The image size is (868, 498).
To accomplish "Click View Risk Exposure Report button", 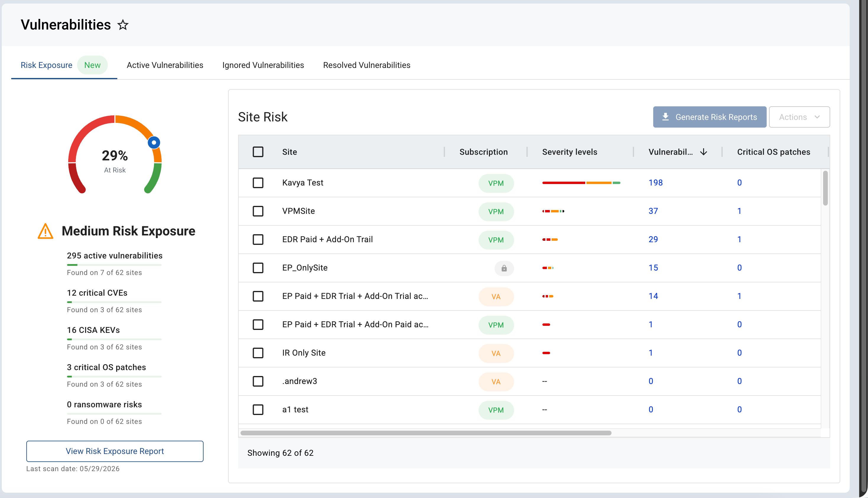I will (x=115, y=451).
